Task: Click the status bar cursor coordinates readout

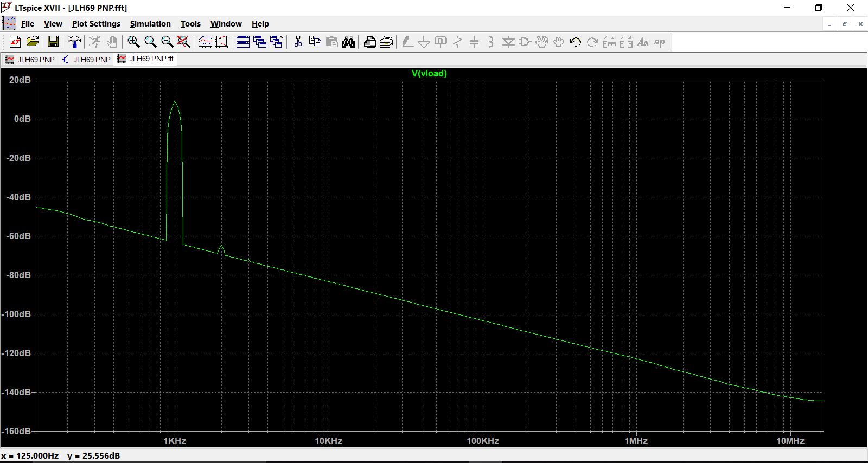Action: [61, 456]
